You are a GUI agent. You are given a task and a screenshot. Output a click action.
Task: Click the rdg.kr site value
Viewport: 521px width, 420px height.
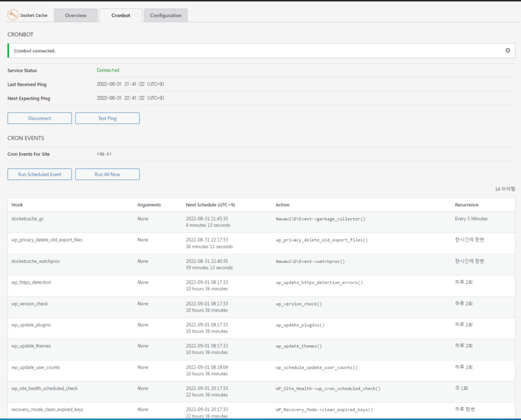point(104,154)
